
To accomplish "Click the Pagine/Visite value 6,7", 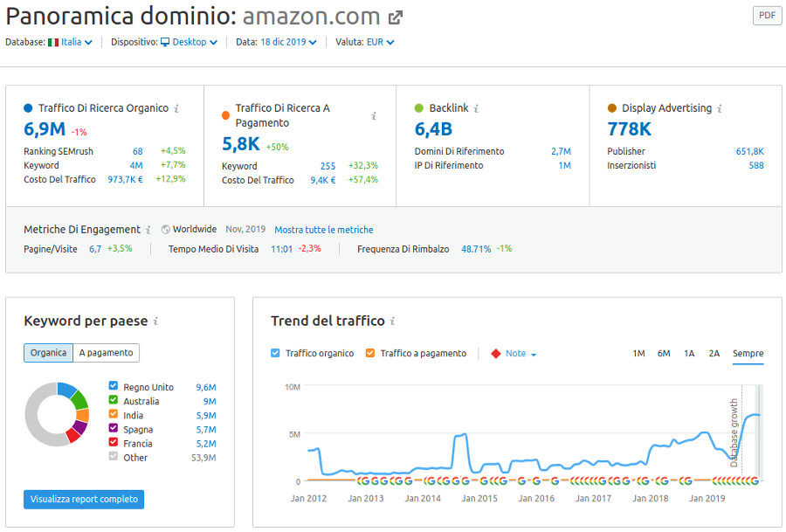I will pyautogui.click(x=95, y=249).
